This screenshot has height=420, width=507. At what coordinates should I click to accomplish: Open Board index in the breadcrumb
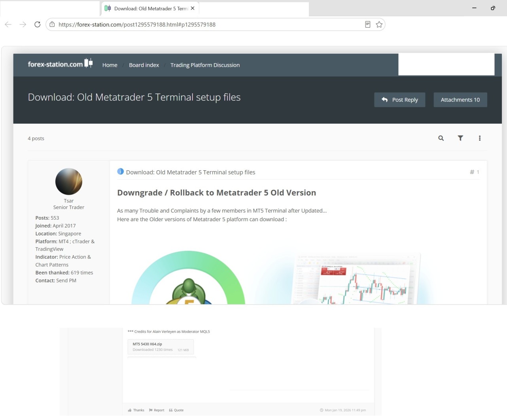pyautogui.click(x=144, y=65)
